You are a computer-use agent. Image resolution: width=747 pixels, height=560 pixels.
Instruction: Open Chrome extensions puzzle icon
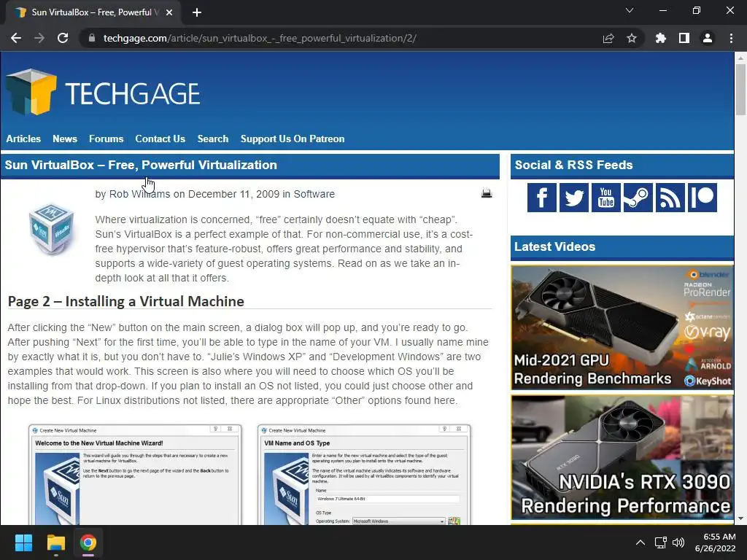[x=661, y=38]
